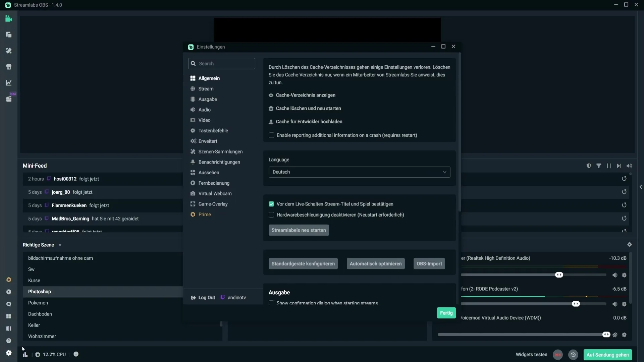644x362 pixels.
Task: Open Virtual Webcam settings category
Action: [x=215, y=193]
